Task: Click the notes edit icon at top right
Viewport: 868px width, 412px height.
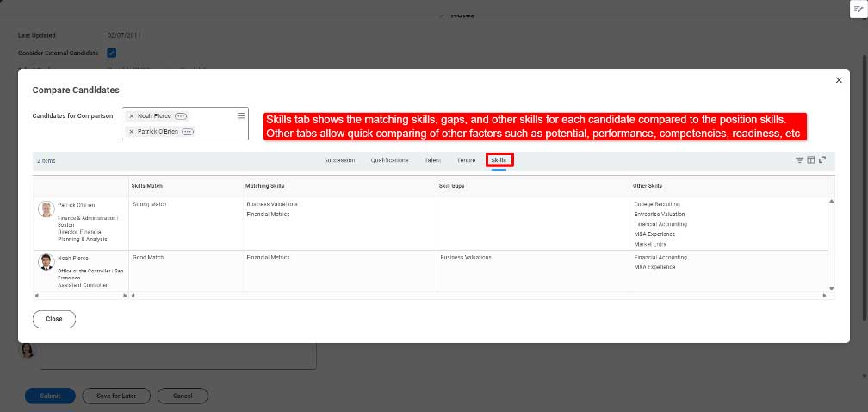Action: [858, 8]
